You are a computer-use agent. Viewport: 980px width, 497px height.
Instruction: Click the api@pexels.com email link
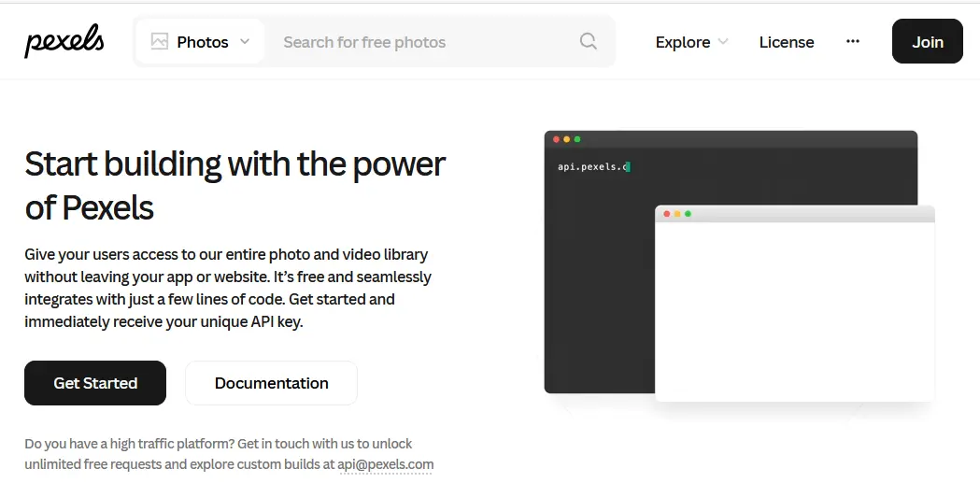[386, 464]
